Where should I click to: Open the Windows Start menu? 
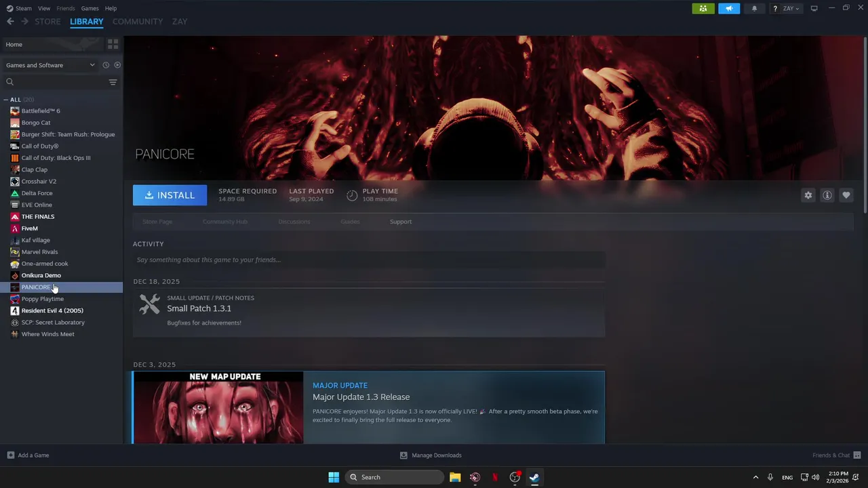pos(334,477)
